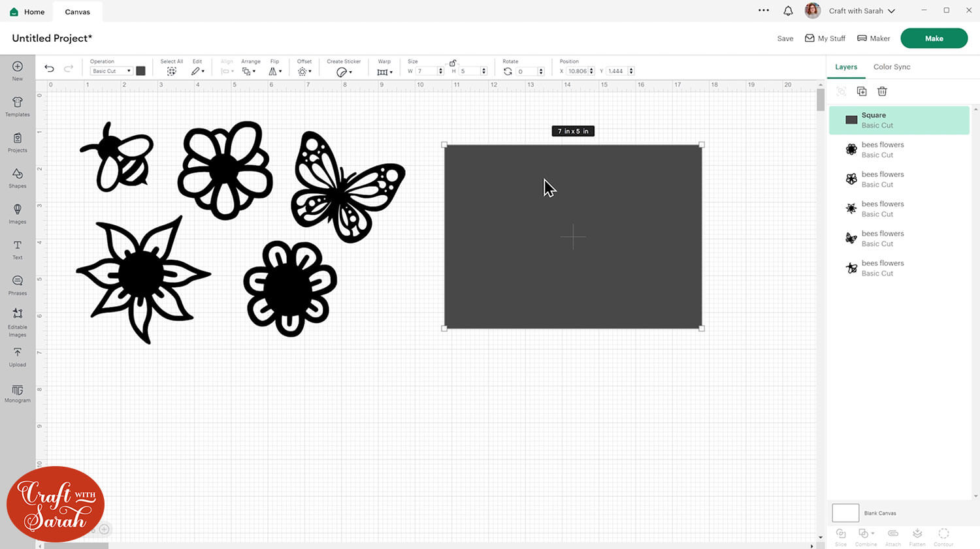Screen dimensions: 980x549
Task: Open My Stuff
Action: [825, 39]
